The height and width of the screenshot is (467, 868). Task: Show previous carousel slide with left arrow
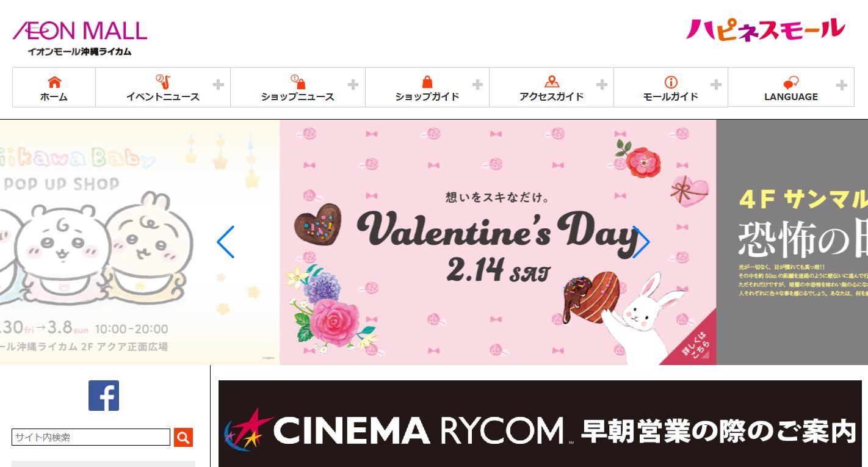click(x=225, y=242)
